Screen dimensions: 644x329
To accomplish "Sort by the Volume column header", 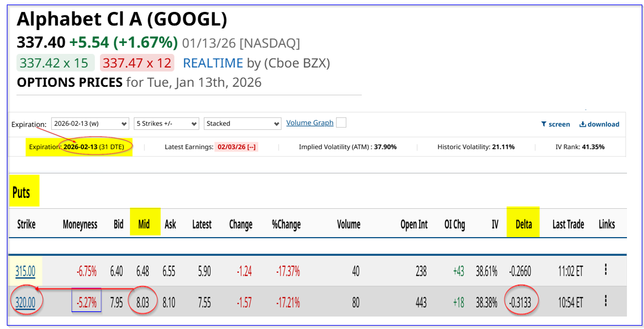I will pyautogui.click(x=349, y=225).
